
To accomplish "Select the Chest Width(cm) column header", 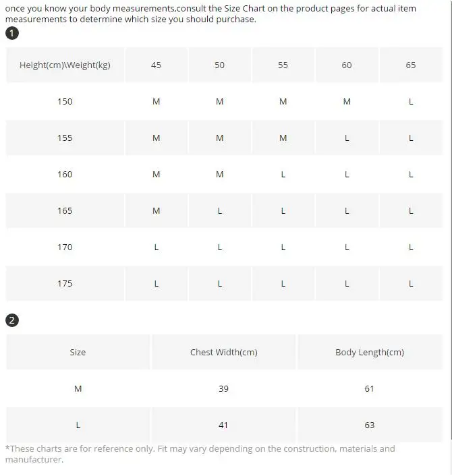I will click(223, 352).
